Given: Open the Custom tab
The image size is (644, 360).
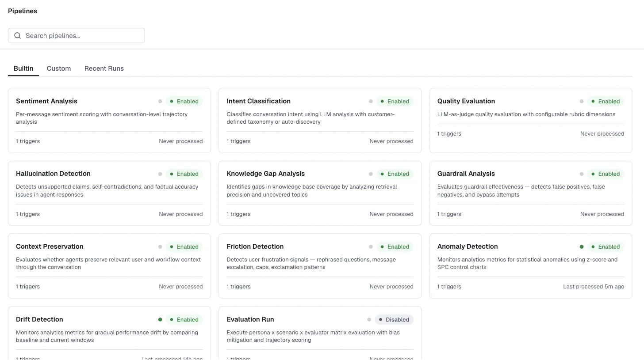Looking at the screenshot, I should tap(59, 68).
